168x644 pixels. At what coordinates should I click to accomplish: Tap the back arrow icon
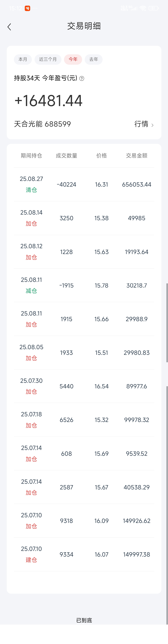tap(9, 27)
